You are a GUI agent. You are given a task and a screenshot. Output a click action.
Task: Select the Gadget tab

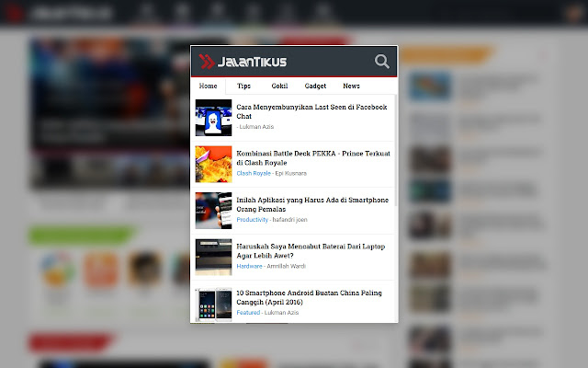click(315, 86)
